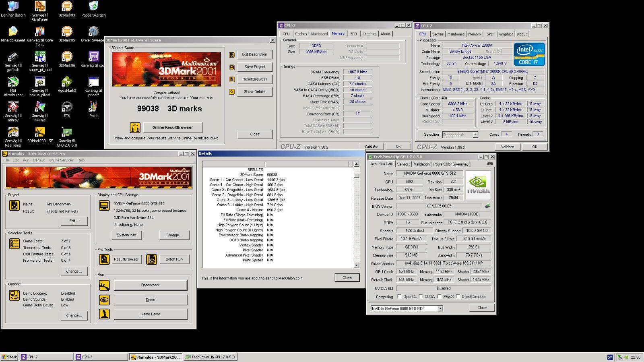
Task: Click Change in Options section
Action: click(x=74, y=315)
